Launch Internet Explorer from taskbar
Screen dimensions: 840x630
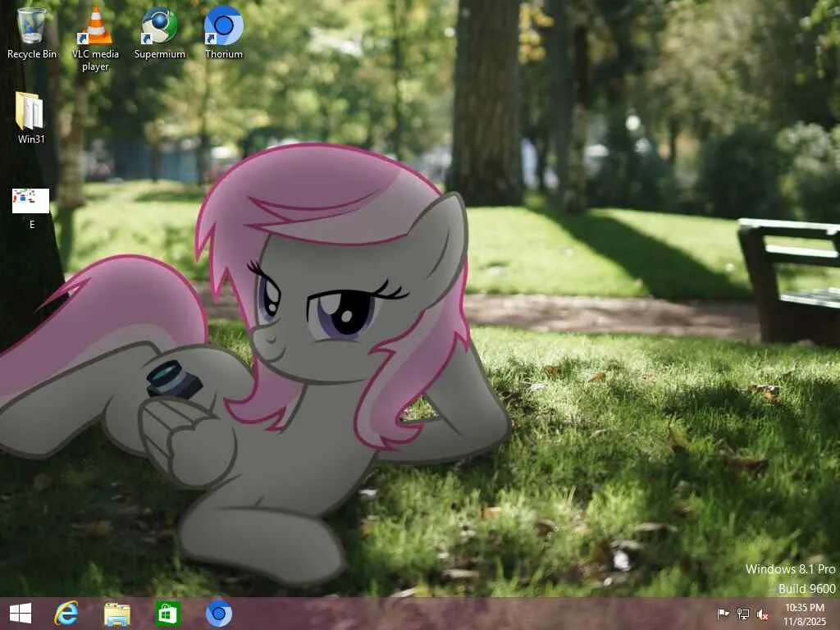coord(66,614)
